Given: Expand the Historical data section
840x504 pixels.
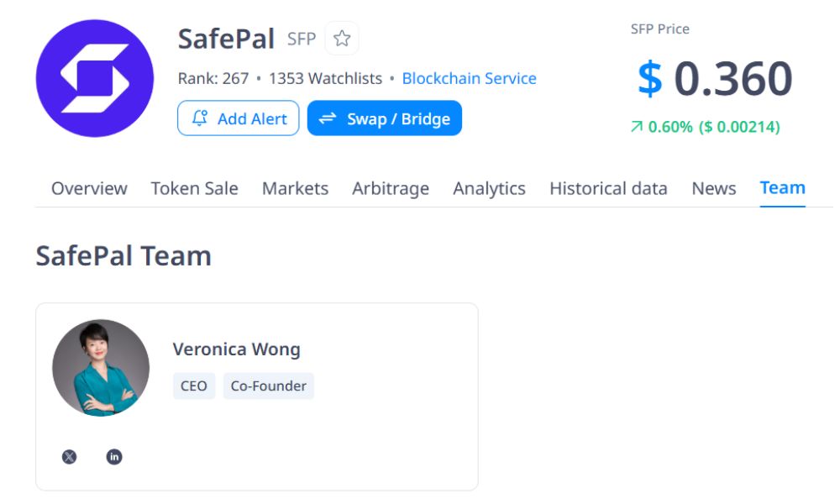Looking at the screenshot, I should 608,188.
